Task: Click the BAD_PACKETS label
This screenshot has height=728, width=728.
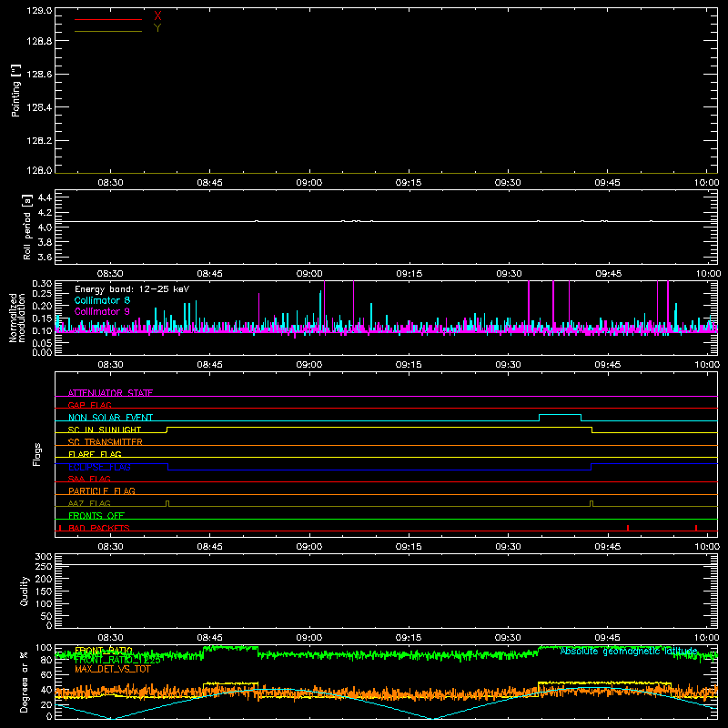Action: point(99,528)
